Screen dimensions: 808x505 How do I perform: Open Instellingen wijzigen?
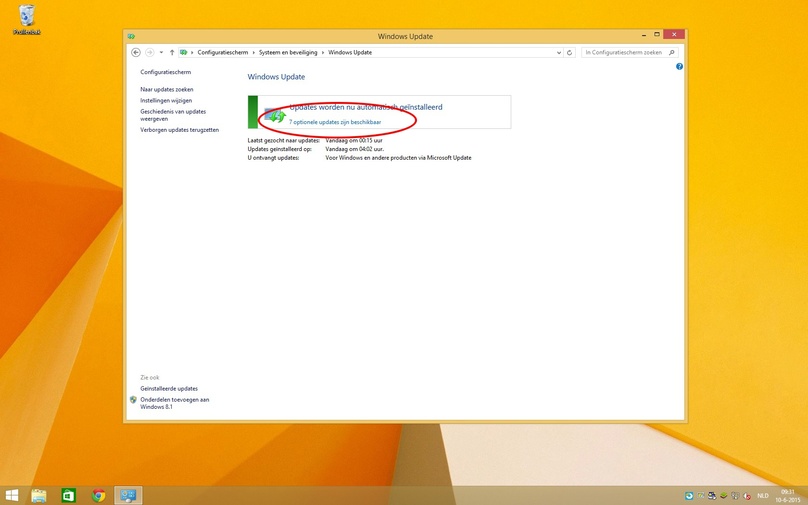pos(166,100)
